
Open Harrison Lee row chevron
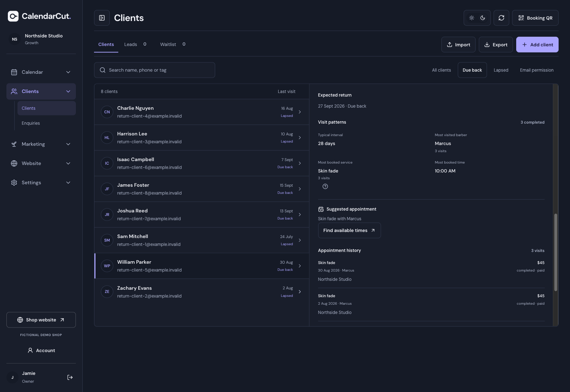pos(300,138)
